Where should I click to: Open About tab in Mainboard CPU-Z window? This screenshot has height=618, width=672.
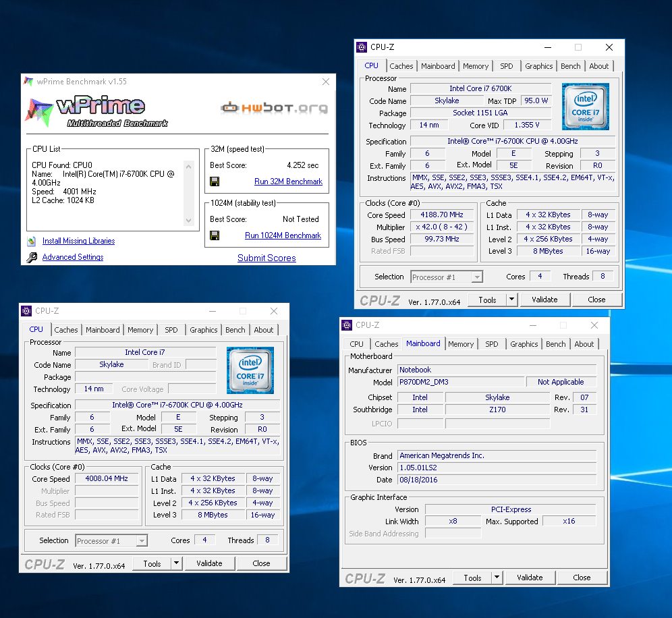pos(584,344)
